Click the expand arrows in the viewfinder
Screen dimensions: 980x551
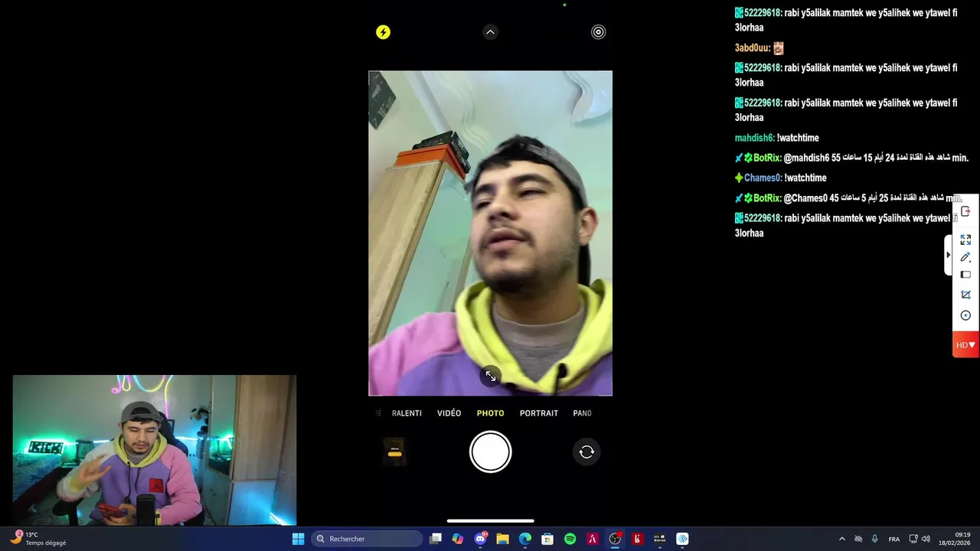[491, 376]
